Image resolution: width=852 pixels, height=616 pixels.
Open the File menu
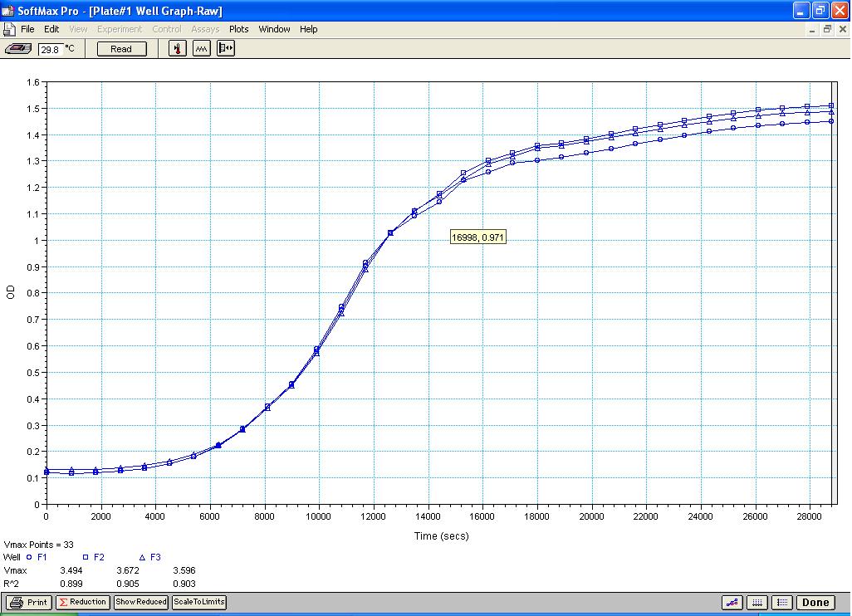click(27, 29)
